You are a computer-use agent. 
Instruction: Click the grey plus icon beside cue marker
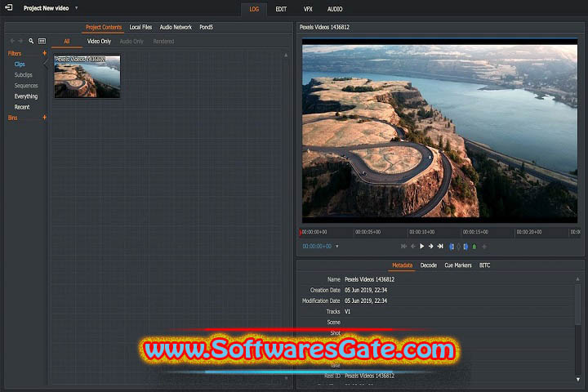point(484,247)
